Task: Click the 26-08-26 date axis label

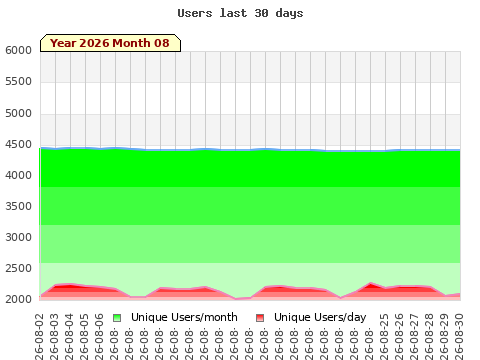Action: point(399,337)
